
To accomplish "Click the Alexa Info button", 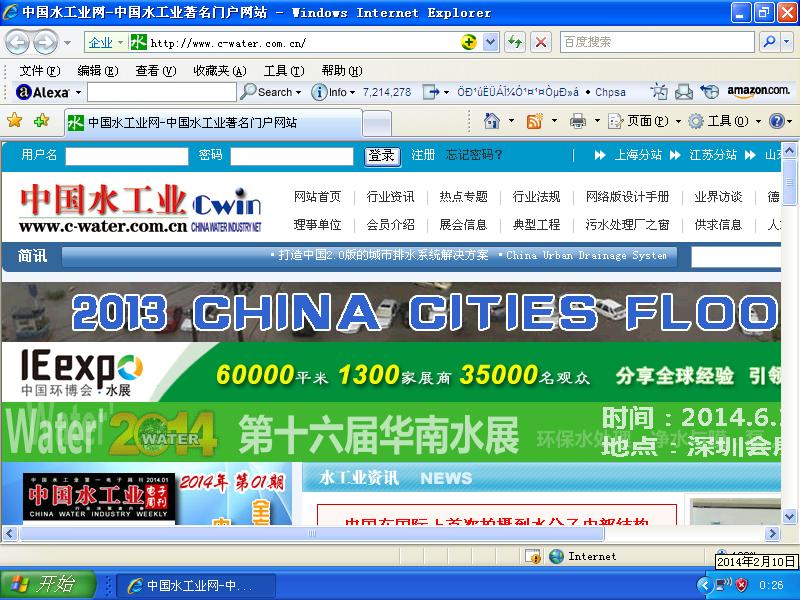I will (334, 92).
